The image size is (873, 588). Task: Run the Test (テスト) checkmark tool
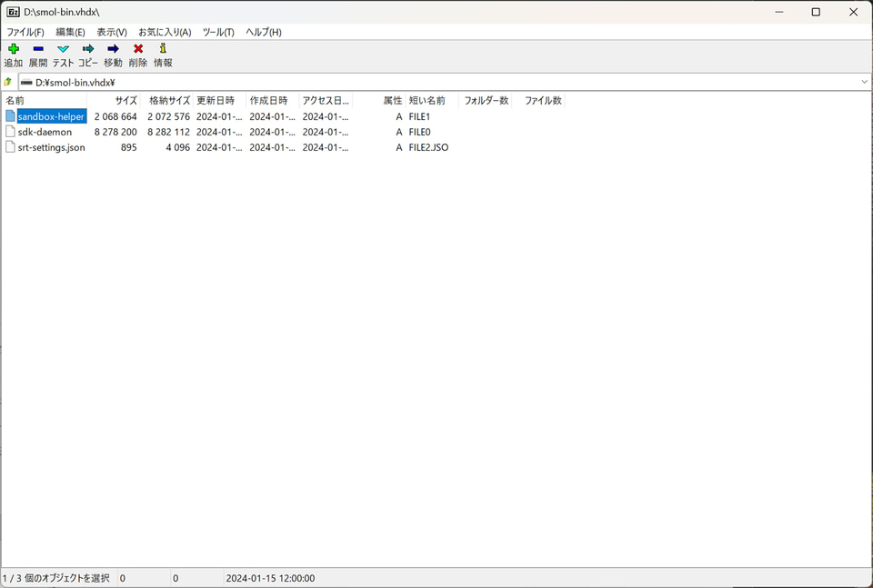click(63, 49)
